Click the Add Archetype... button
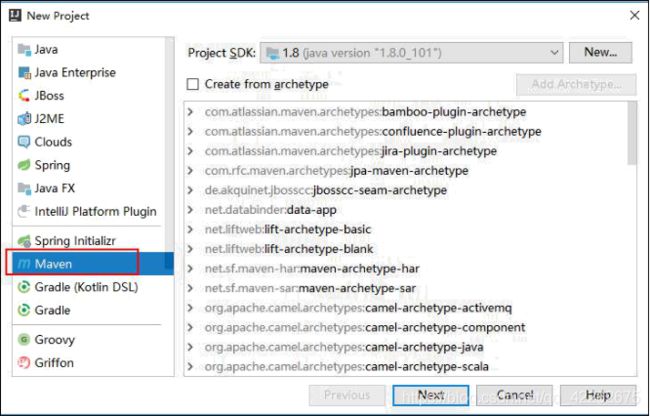Viewport: 650px width, 416px height. tap(576, 85)
